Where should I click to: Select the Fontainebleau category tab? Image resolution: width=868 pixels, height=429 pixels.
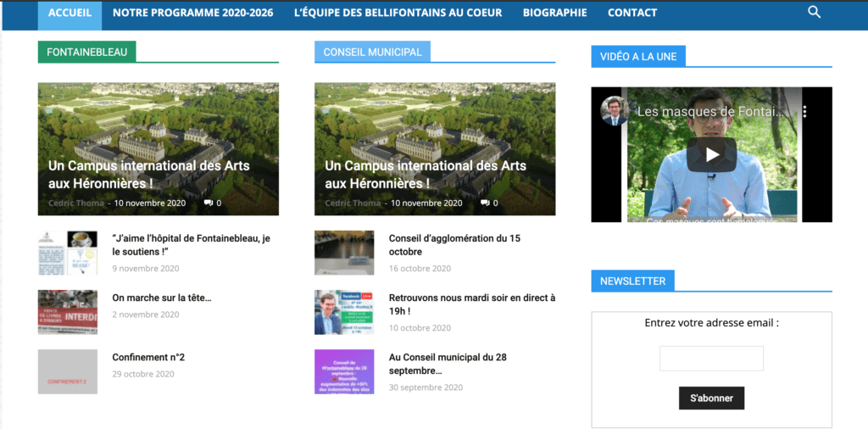(87, 52)
